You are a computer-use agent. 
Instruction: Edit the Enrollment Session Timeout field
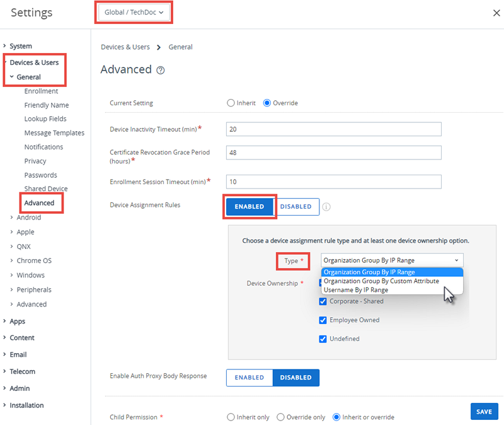tap(334, 182)
